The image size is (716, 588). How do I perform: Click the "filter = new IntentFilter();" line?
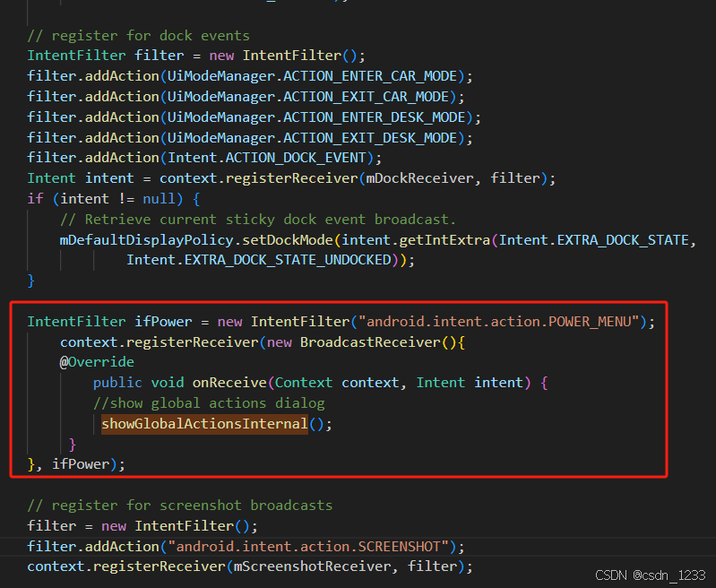[142, 526]
